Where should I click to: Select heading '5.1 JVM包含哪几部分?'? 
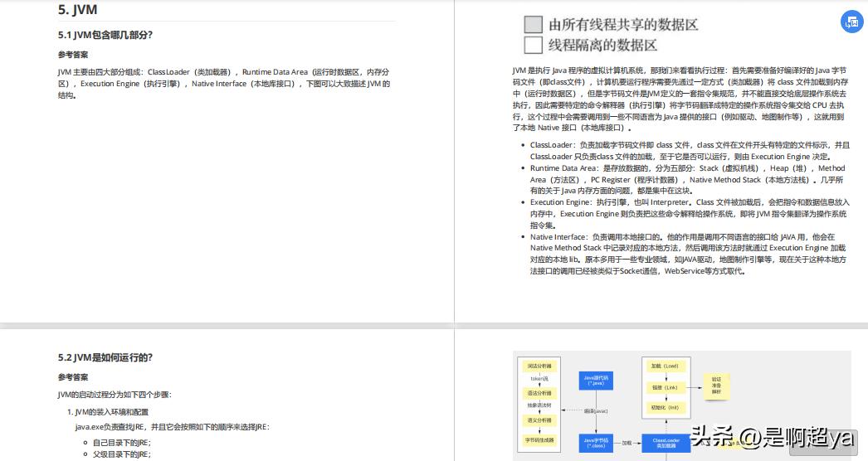[105, 35]
